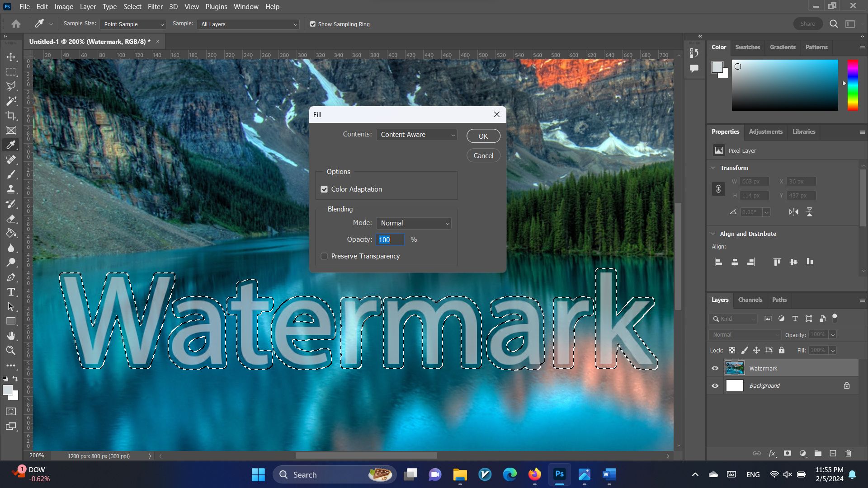Enable Preserve Transparency checkbox
Image resolution: width=868 pixels, height=488 pixels.
(x=324, y=256)
